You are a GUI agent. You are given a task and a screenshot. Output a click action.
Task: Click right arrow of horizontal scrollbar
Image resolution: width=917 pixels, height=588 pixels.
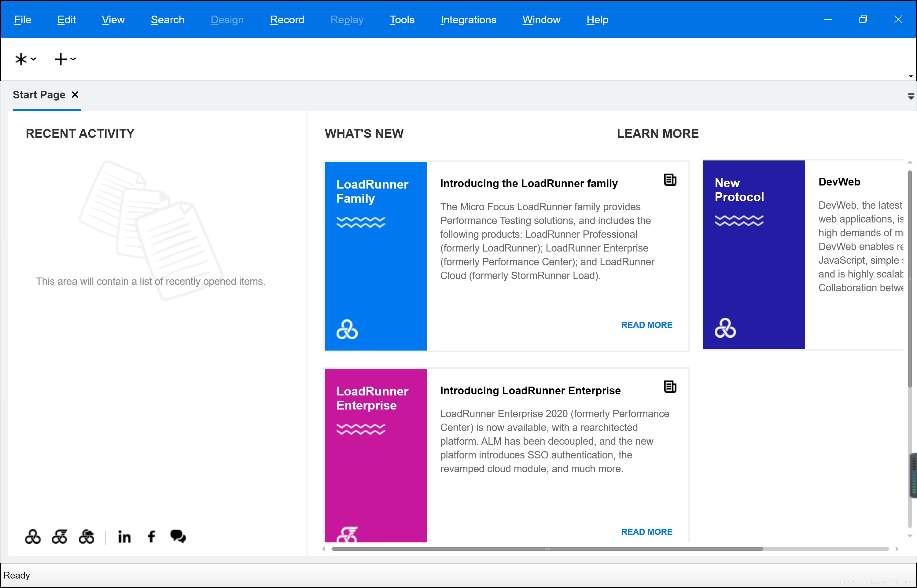pyautogui.click(x=897, y=549)
